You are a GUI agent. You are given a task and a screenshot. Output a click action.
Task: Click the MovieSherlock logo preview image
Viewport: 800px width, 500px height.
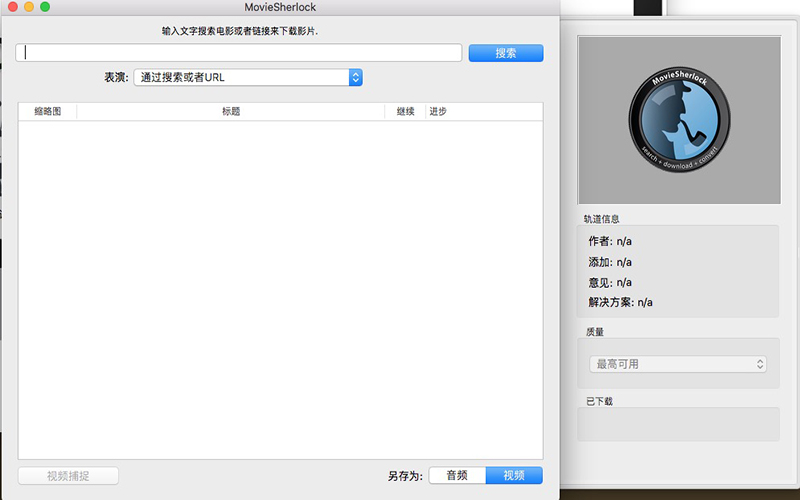(x=679, y=120)
